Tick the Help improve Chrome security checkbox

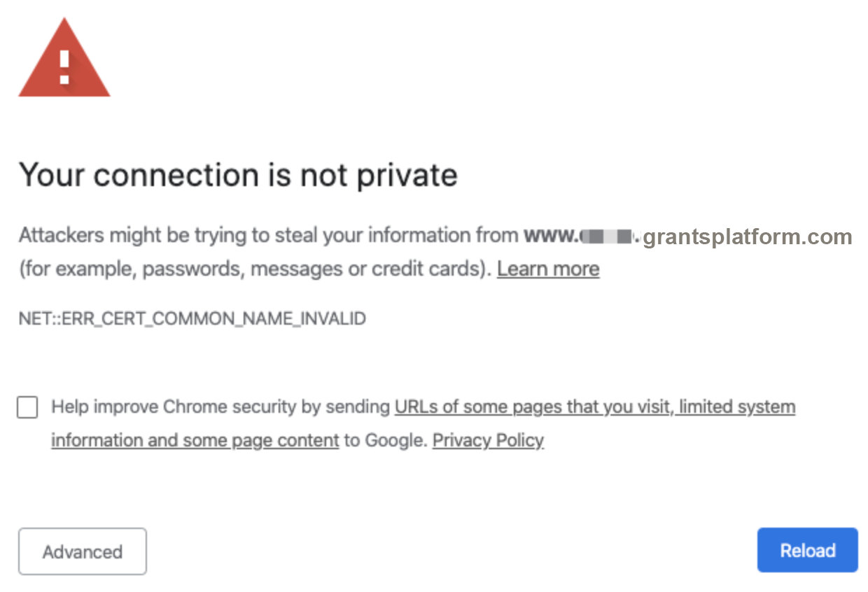27,407
